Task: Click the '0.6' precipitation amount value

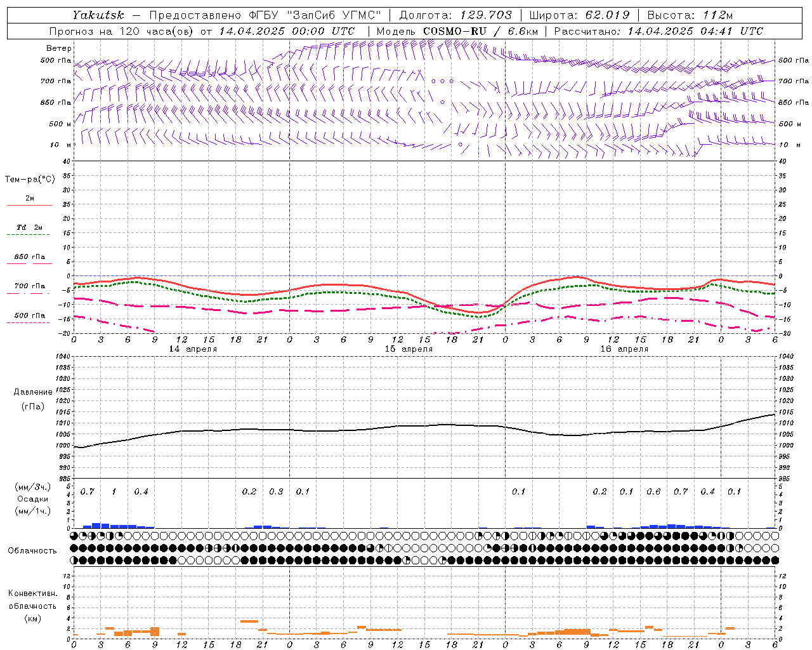Action: click(x=653, y=492)
